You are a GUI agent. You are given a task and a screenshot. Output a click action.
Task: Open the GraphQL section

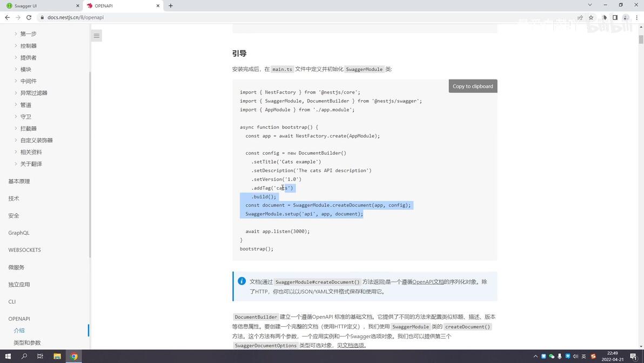[19, 233]
